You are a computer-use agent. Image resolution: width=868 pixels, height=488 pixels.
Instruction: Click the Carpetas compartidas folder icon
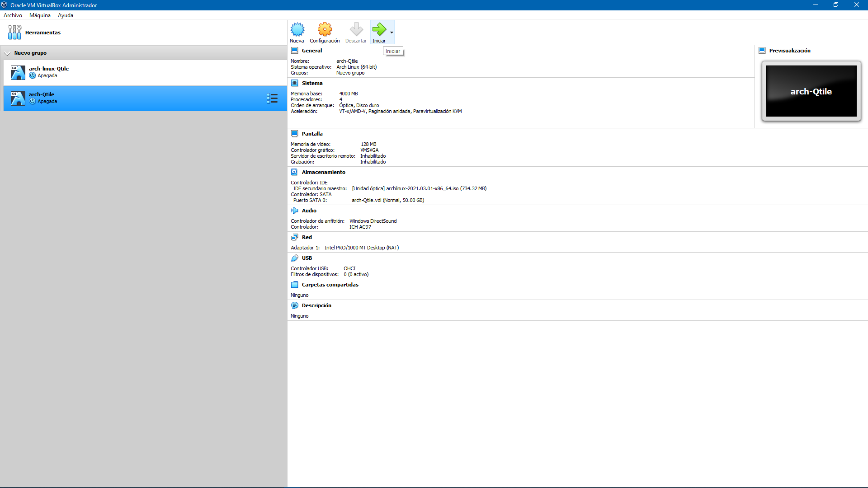(x=294, y=285)
